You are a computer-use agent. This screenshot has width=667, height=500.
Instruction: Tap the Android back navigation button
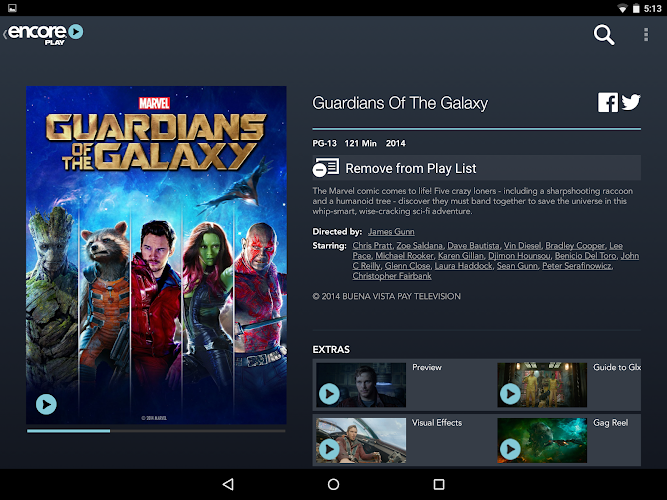click(228, 484)
